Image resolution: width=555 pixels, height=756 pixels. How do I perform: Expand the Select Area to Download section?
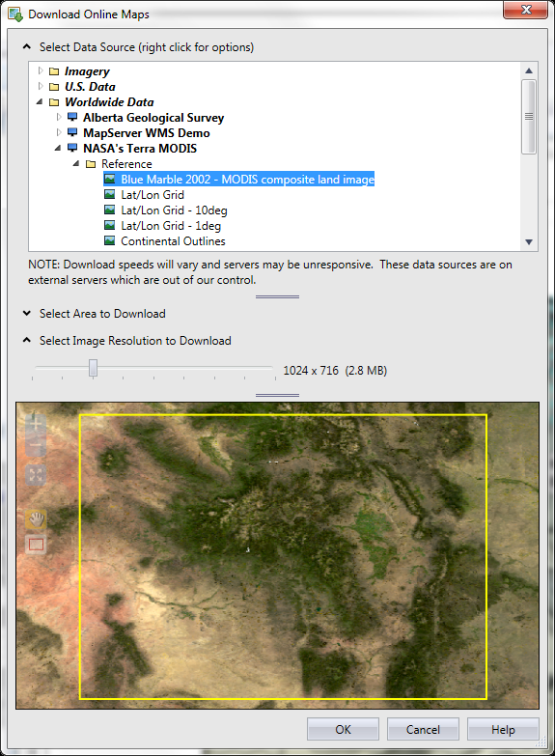pyautogui.click(x=27, y=314)
